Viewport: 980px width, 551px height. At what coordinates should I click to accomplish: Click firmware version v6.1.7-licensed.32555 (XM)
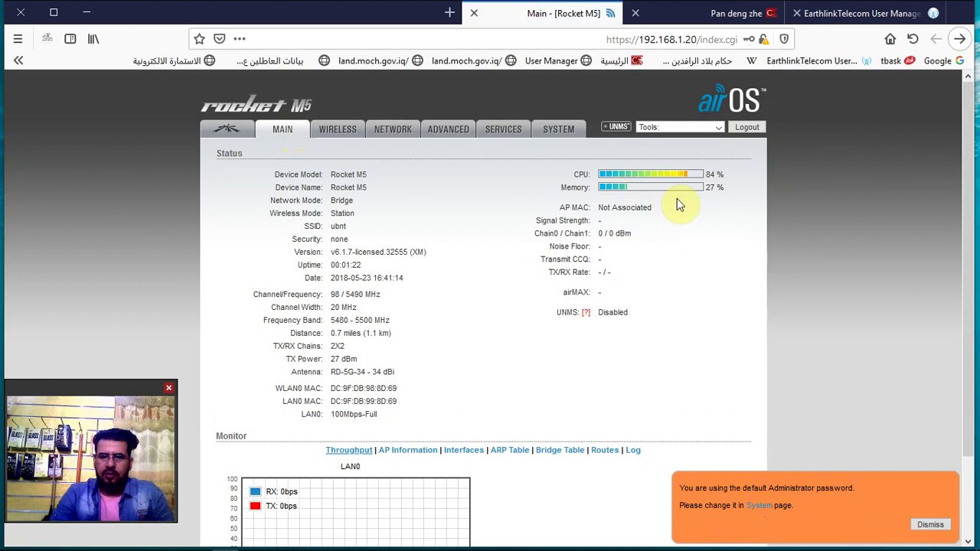point(378,252)
